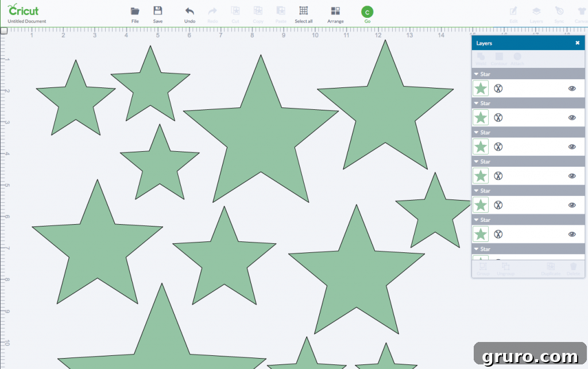
Task: Toggle the sixth Star layer's eye icon
Action: tap(572, 235)
